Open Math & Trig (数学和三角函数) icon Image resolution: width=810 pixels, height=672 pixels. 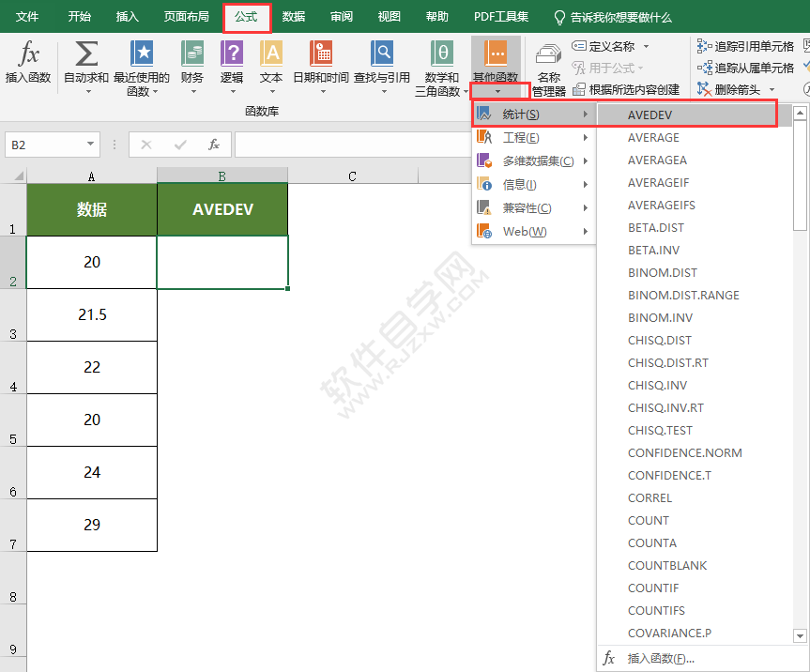tap(442, 53)
